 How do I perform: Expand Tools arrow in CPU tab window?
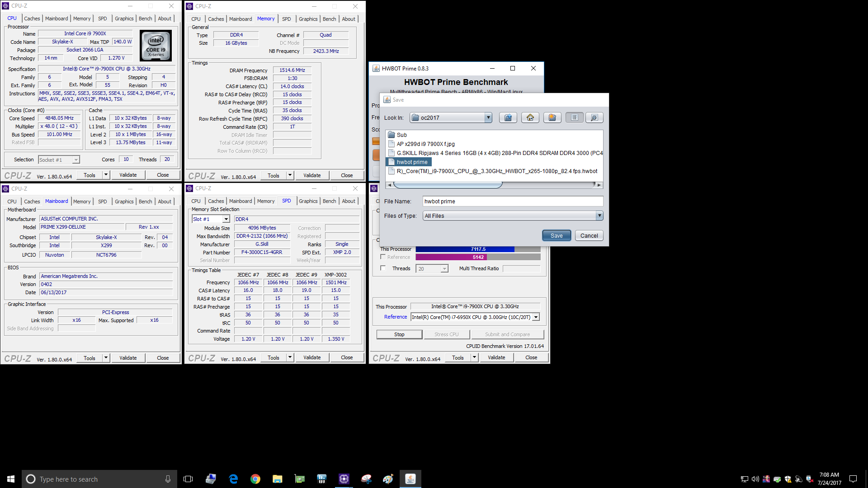(x=106, y=175)
